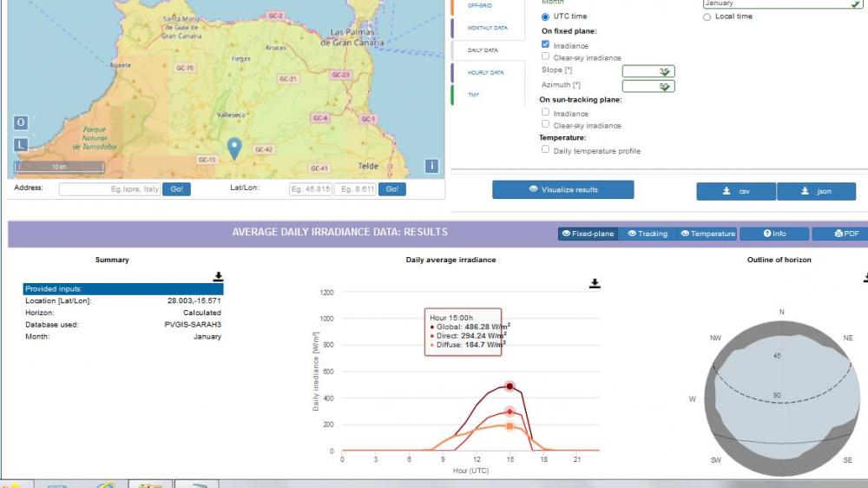868x488 pixels.
Task: Download daily average irradiance chart
Action: point(595,283)
